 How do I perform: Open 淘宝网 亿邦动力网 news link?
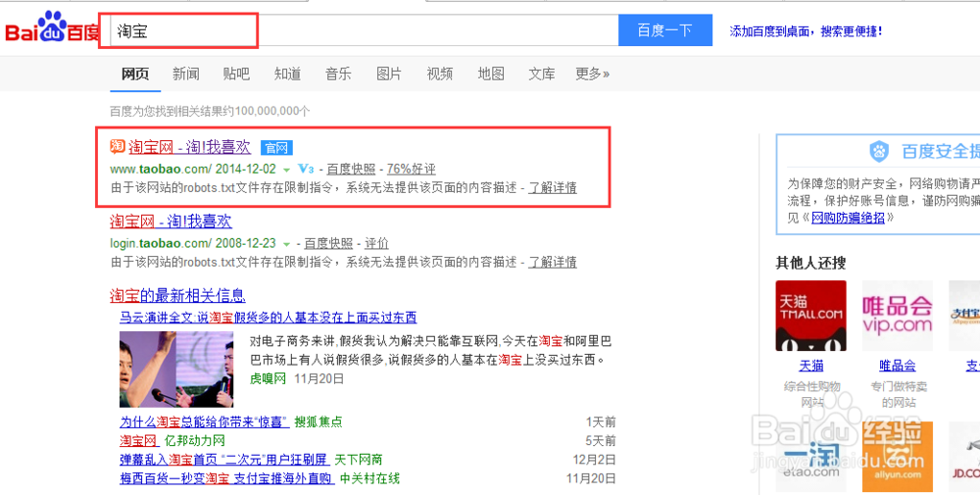[138, 441]
